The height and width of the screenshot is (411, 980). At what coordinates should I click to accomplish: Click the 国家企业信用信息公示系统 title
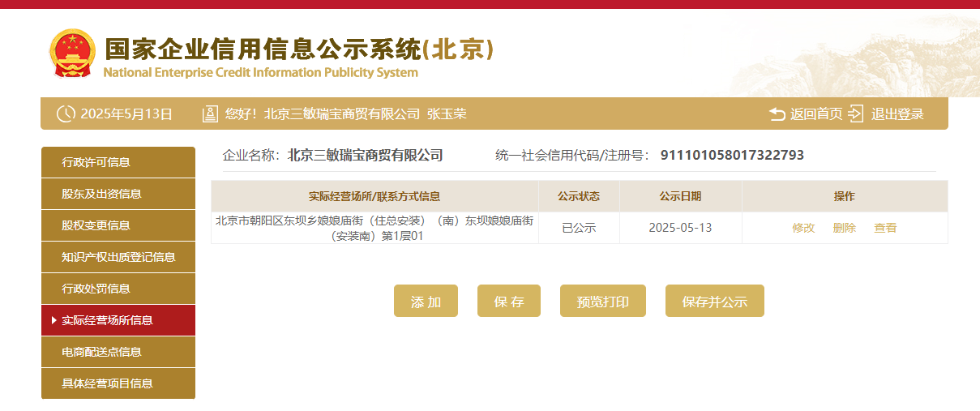pyautogui.click(x=299, y=49)
